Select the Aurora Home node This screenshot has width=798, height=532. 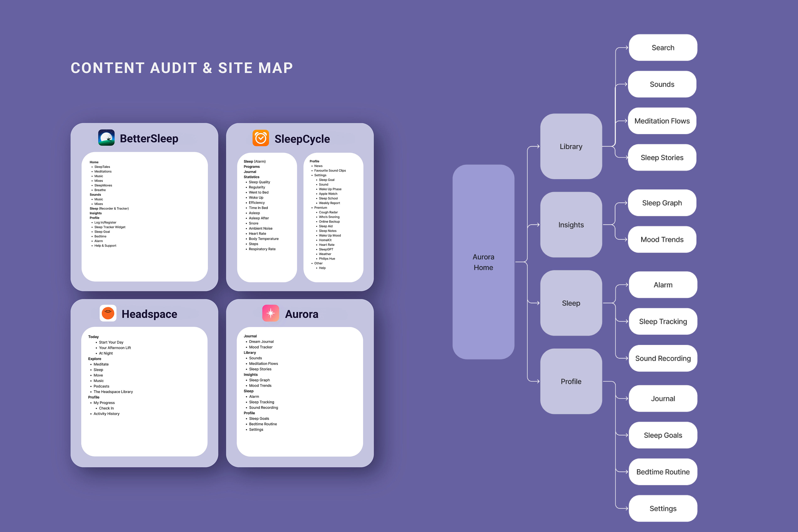tap(483, 262)
